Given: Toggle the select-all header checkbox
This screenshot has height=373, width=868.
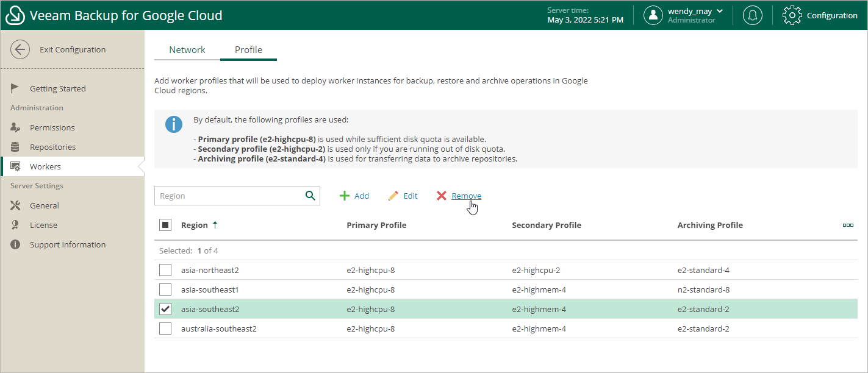Looking at the screenshot, I should click(x=165, y=225).
